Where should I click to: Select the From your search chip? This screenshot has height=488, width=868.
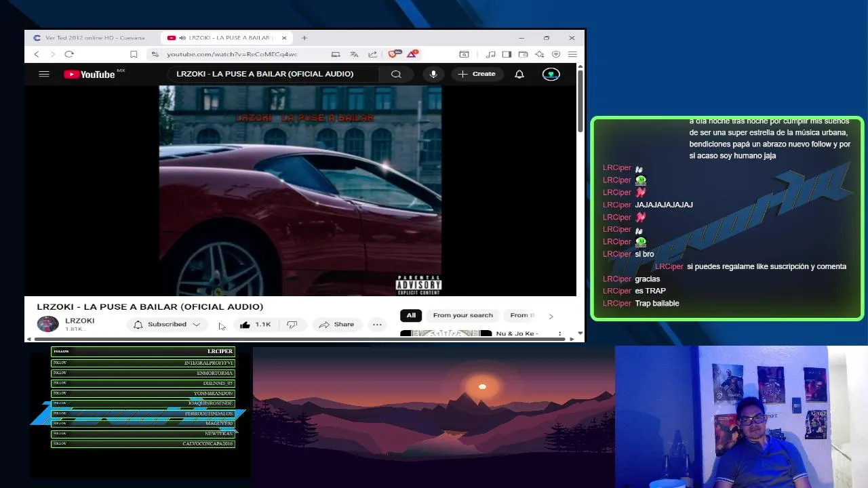click(463, 315)
